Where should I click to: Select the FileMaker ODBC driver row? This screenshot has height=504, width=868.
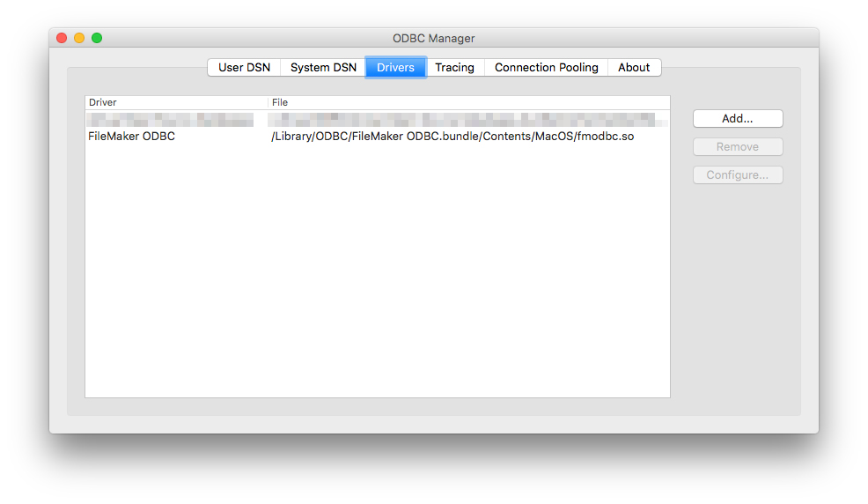click(x=132, y=137)
